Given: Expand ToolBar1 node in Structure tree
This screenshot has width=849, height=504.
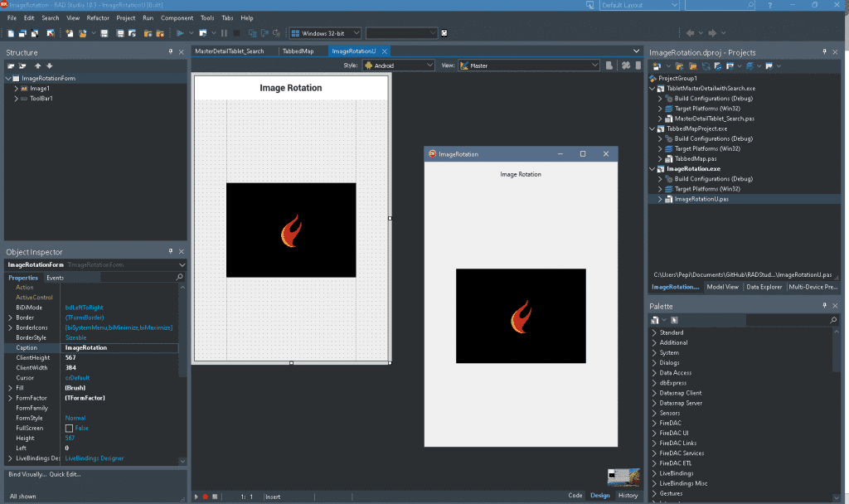Looking at the screenshot, I should (17, 99).
